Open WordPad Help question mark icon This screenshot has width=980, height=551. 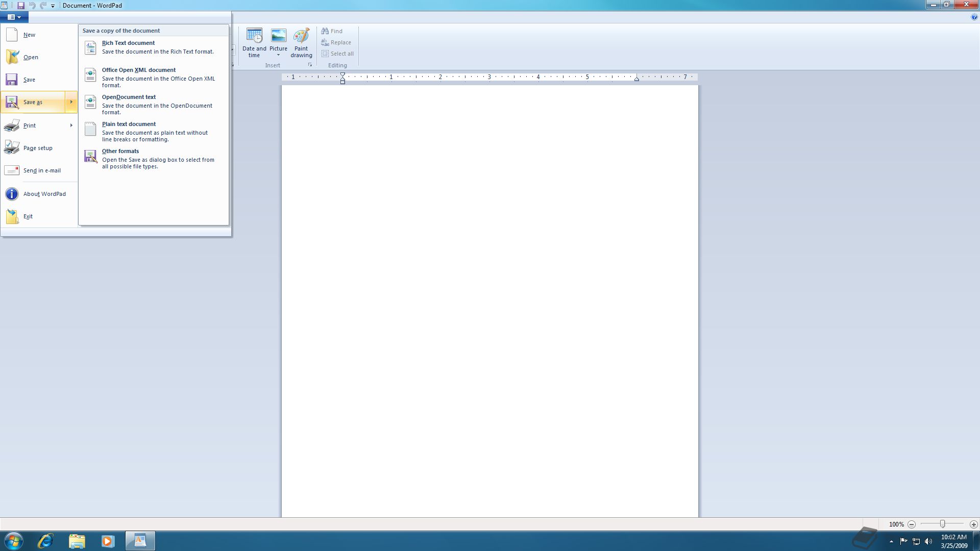click(x=974, y=17)
